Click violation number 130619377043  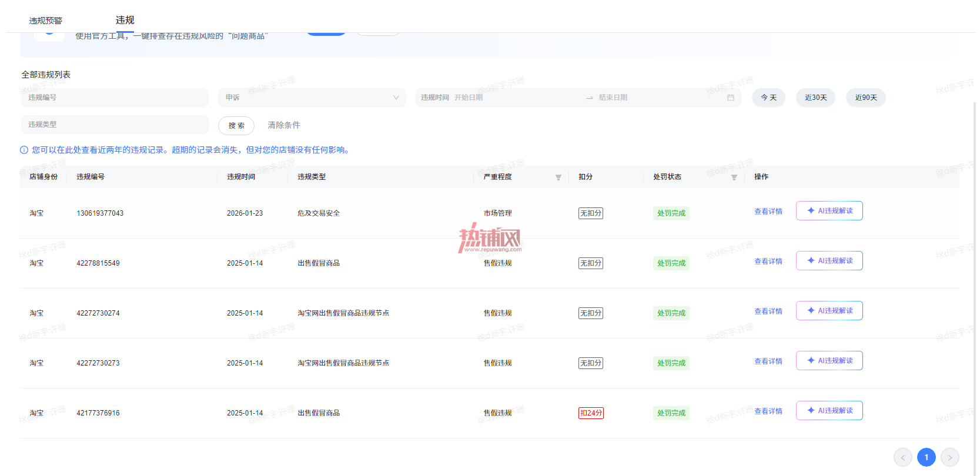pyautogui.click(x=100, y=213)
